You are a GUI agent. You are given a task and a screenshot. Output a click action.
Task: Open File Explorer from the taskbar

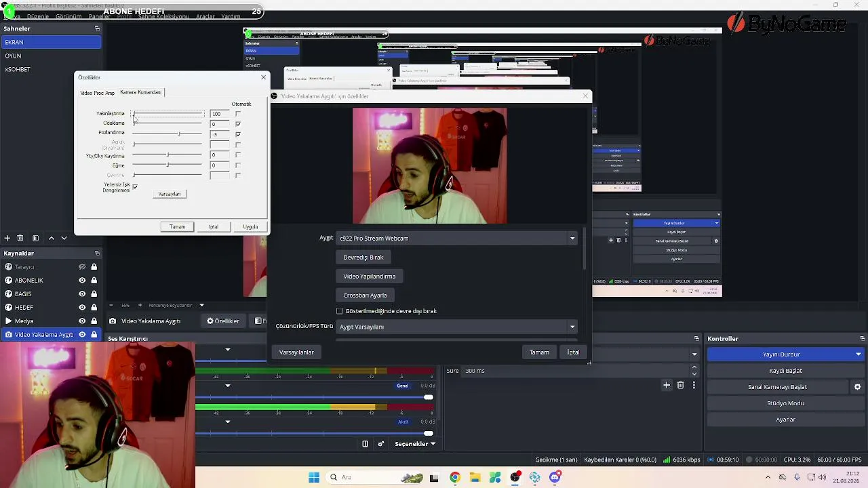(475, 477)
